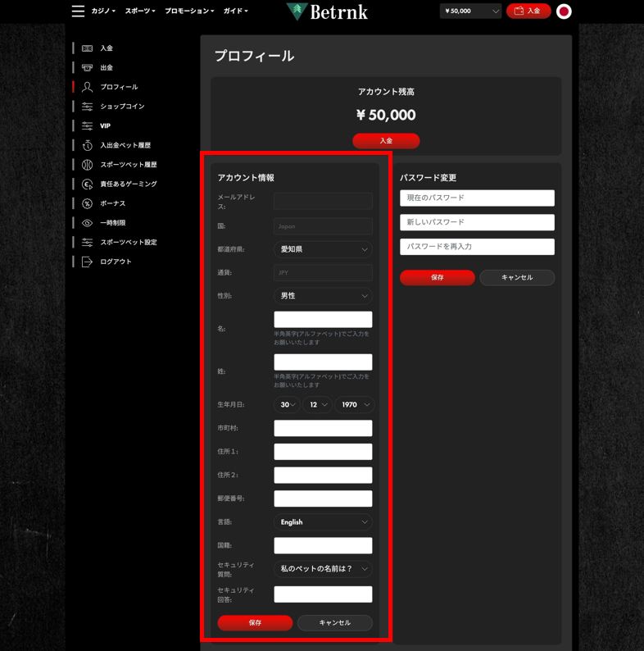Click the VIP sliders icon
The image size is (644, 651).
(87, 125)
